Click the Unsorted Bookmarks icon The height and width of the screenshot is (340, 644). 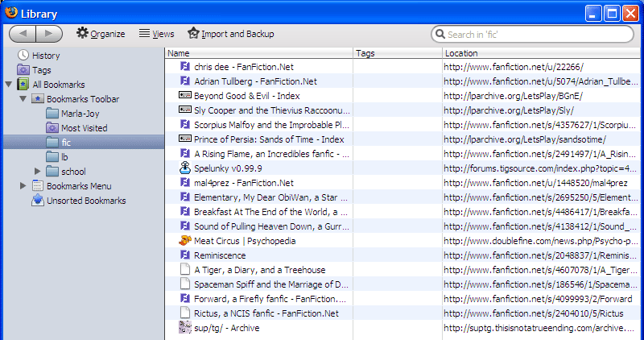tap(38, 201)
